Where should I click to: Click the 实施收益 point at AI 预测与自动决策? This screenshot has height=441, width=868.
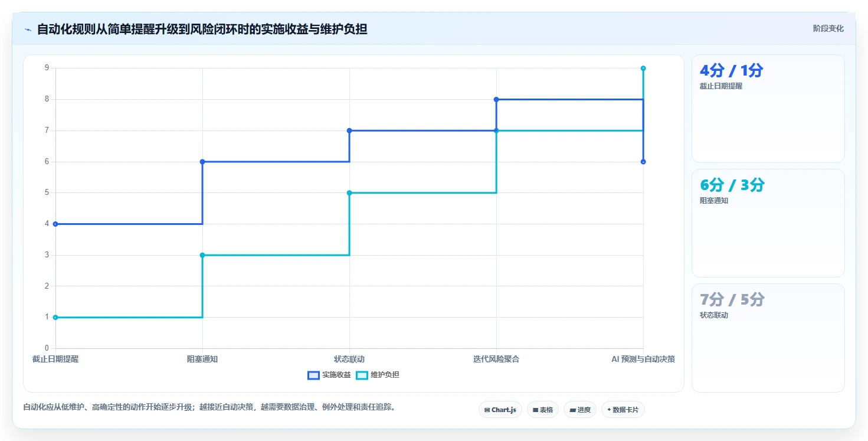pos(643,162)
